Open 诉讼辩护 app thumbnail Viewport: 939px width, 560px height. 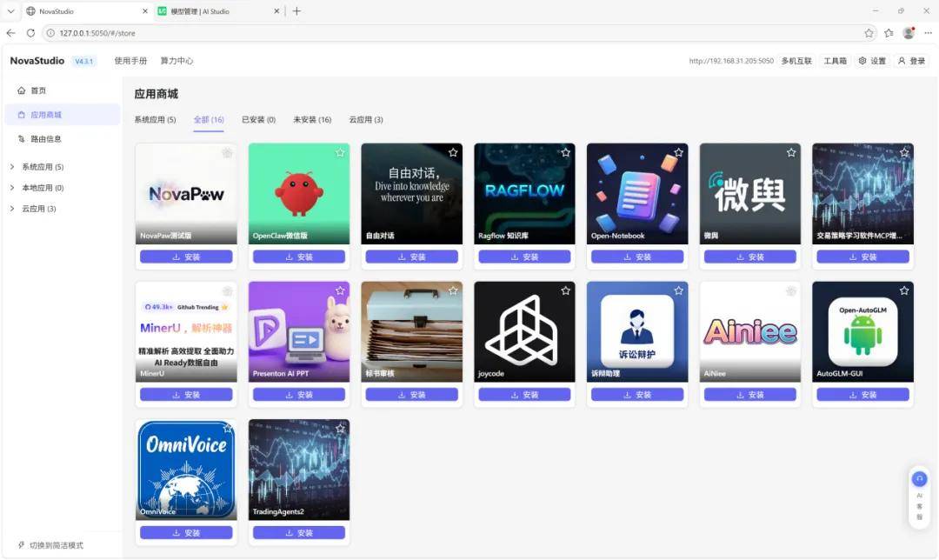pos(637,331)
